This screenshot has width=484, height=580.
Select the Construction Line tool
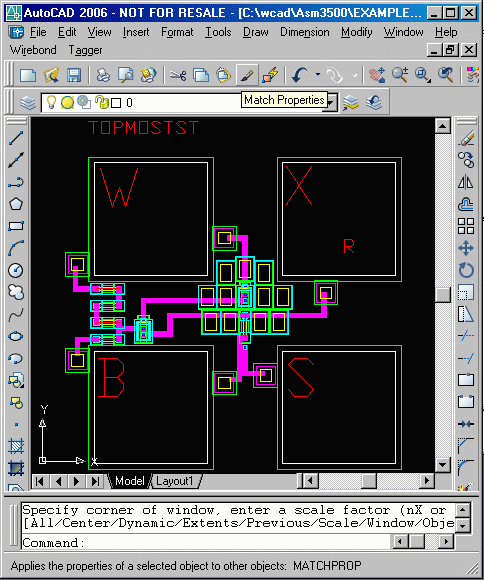(16, 160)
